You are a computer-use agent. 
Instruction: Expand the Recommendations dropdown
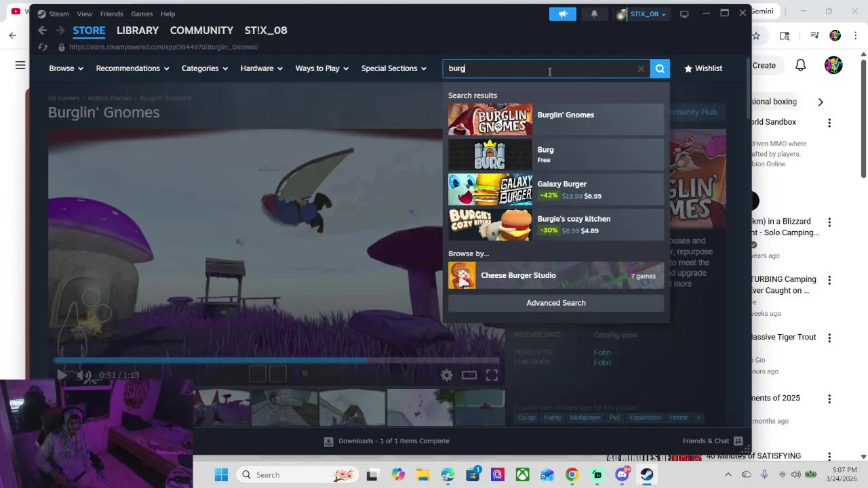coord(133,68)
